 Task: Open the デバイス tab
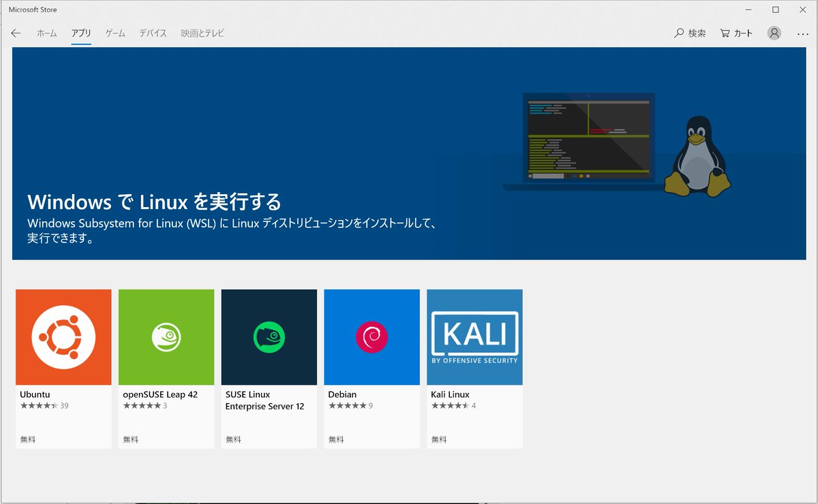[153, 33]
